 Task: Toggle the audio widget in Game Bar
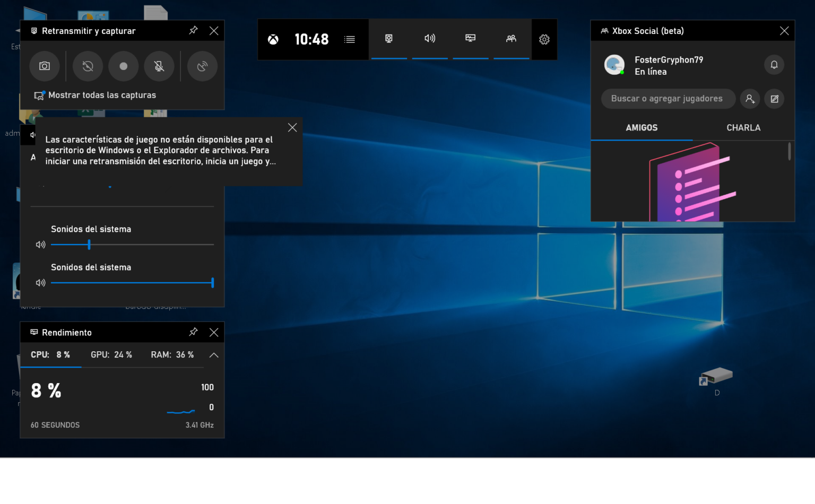(x=430, y=39)
